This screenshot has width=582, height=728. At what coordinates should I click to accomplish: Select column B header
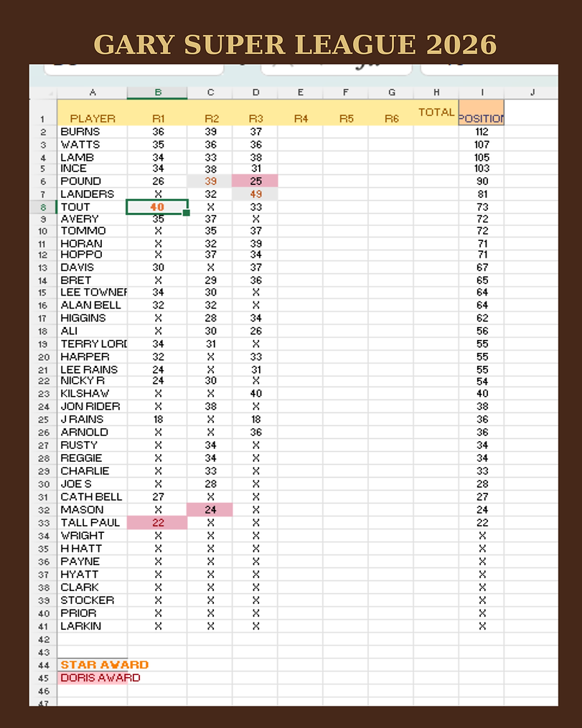click(x=157, y=93)
